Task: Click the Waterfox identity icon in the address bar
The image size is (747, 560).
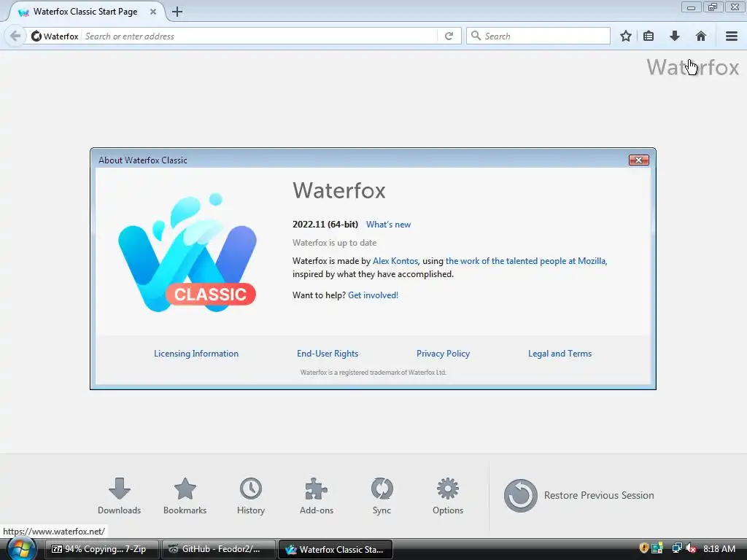Action: 36,36
